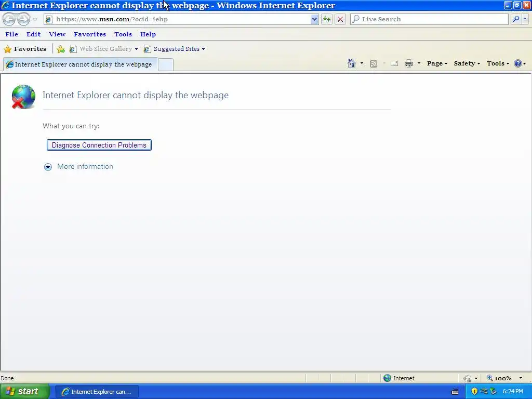The image size is (532, 399).
Task: Click the 6:24 PM system clock
Action: tap(513, 392)
